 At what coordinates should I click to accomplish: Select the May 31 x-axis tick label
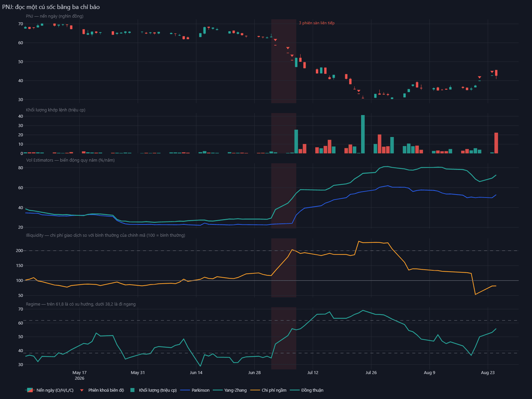(x=138, y=372)
